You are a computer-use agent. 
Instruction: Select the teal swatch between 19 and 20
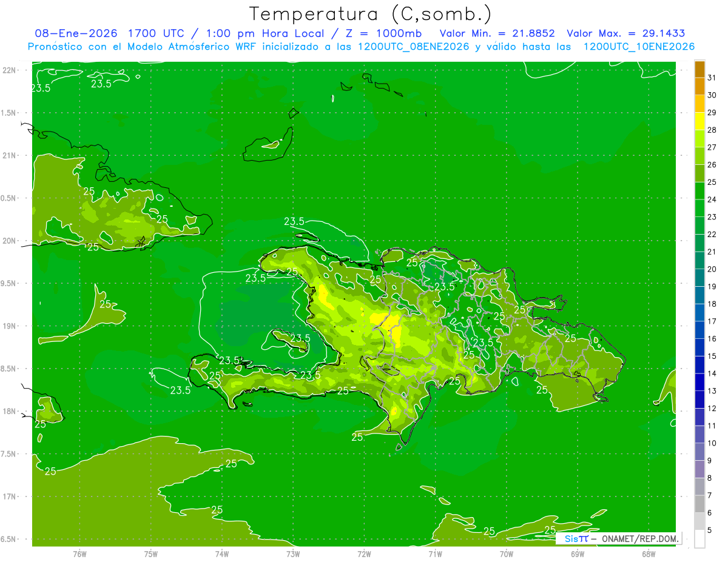click(x=699, y=278)
